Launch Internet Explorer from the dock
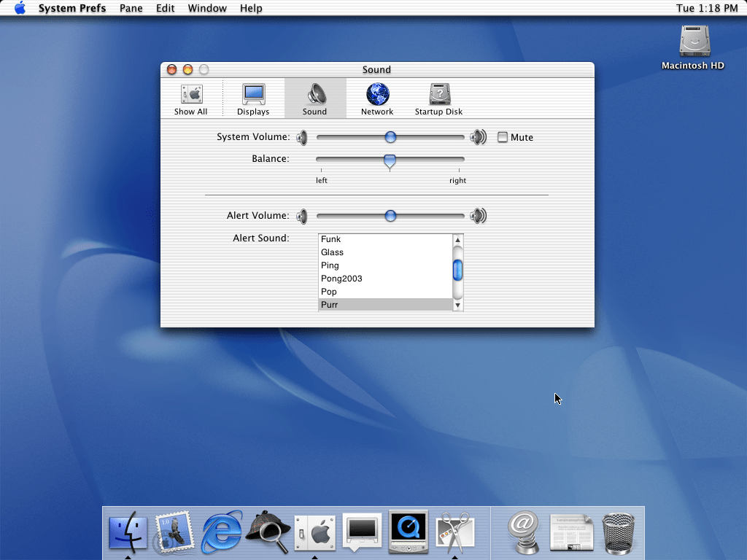 pyautogui.click(x=222, y=532)
